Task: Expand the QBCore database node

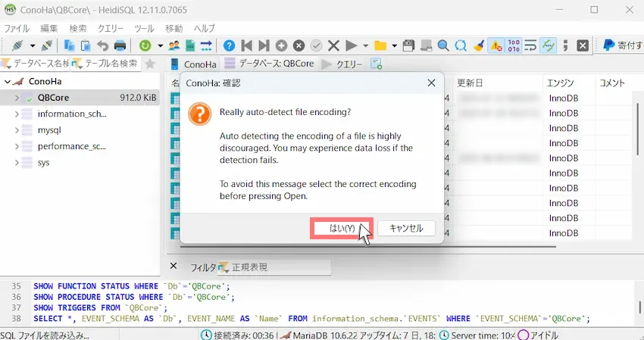Action: 17,98
